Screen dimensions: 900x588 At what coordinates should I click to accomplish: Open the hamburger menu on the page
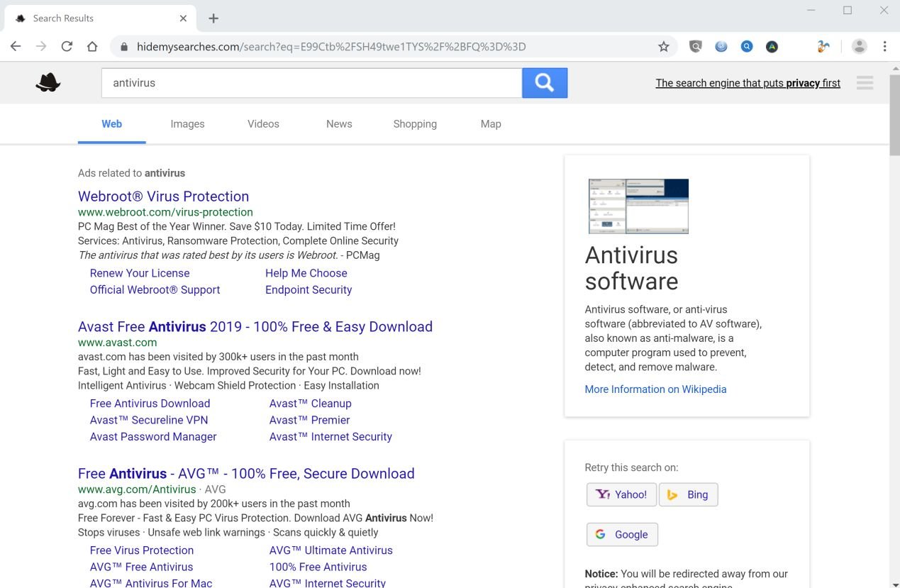tap(865, 83)
